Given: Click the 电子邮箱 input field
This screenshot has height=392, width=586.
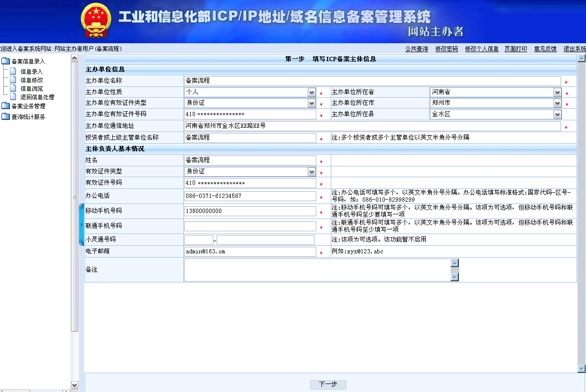Looking at the screenshot, I should 250,252.
